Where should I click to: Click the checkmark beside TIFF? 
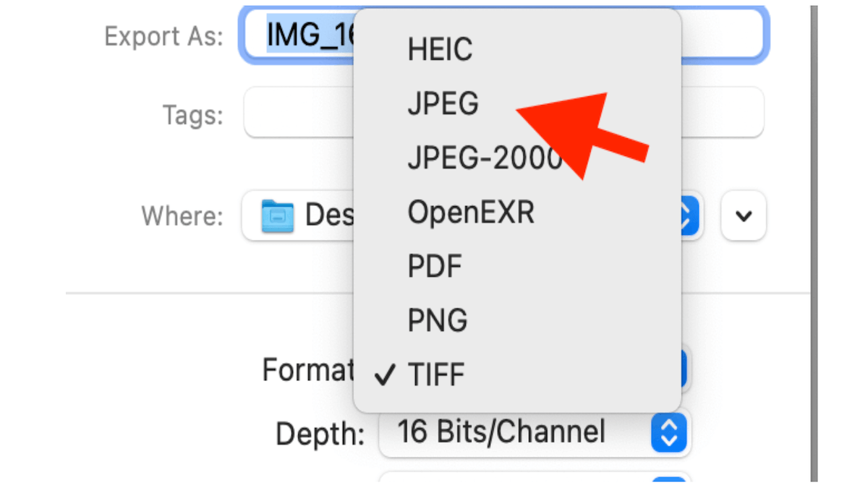[385, 374]
